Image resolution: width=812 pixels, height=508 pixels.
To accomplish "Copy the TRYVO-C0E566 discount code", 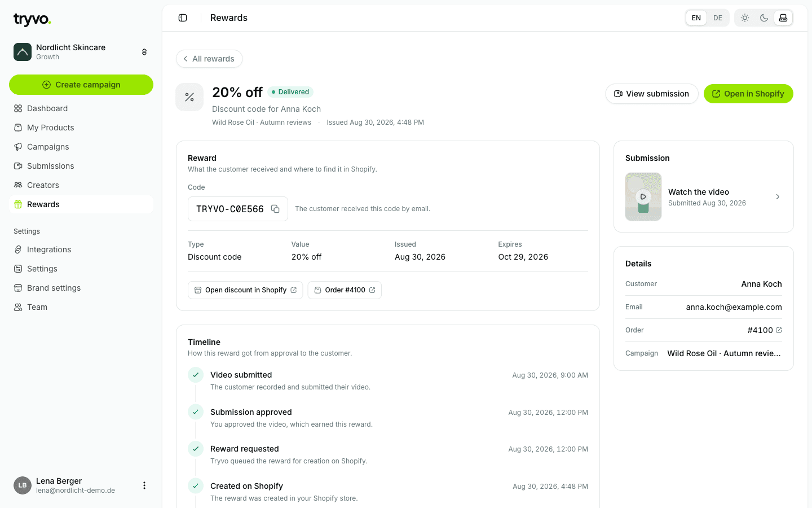I will click(x=275, y=209).
